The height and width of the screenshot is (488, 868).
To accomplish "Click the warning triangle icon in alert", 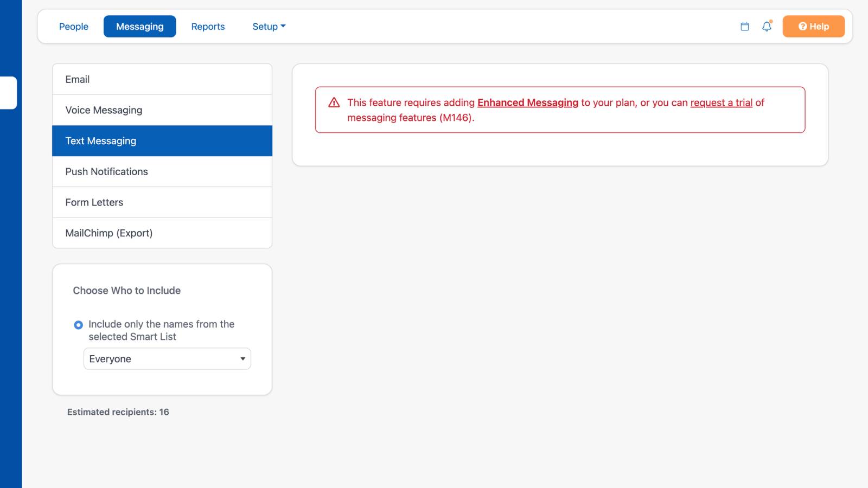I will pyautogui.click(x=334, y=102).
